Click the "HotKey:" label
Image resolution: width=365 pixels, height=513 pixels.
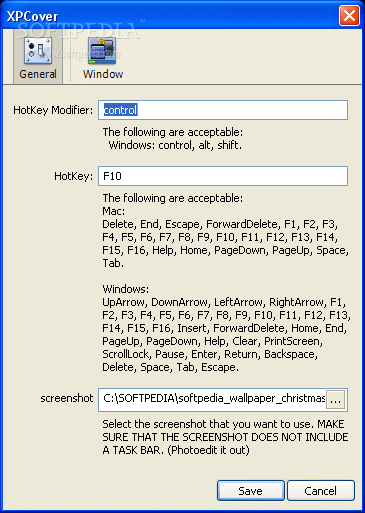point(73,176)
